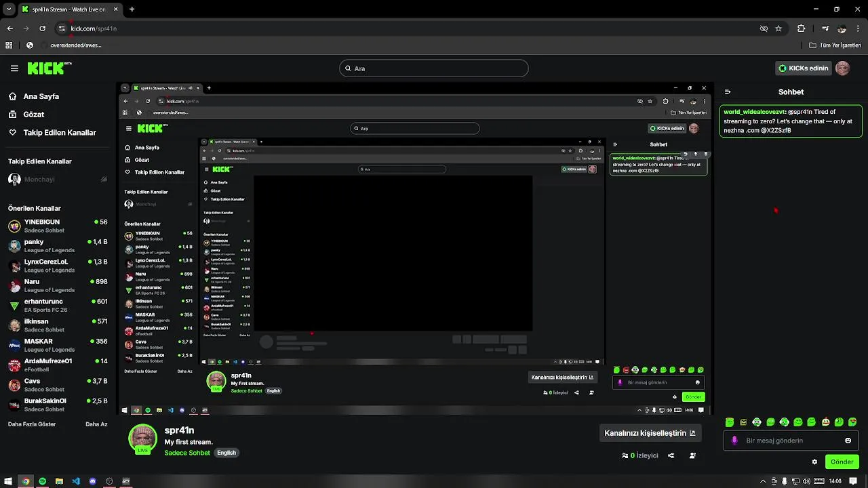Image resolution: width=868 pixels, height=488 pixels.
Task: Click the English language tag
Action: coord(226,453)
